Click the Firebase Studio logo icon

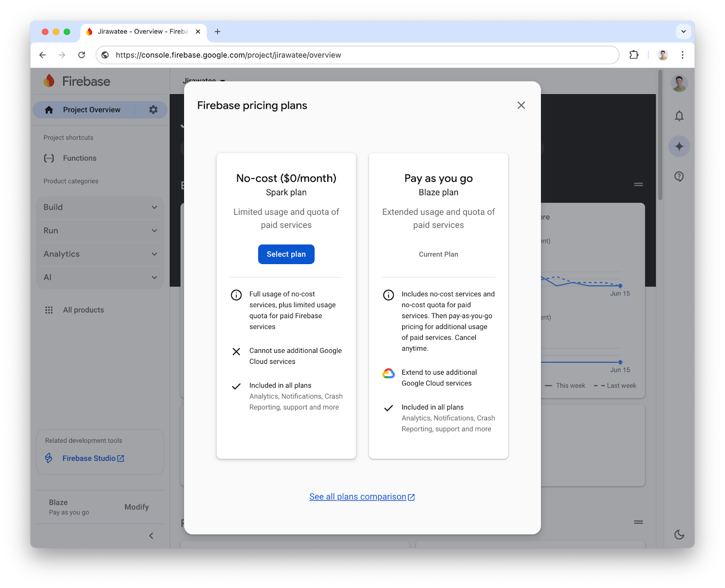tap(49, 458)
